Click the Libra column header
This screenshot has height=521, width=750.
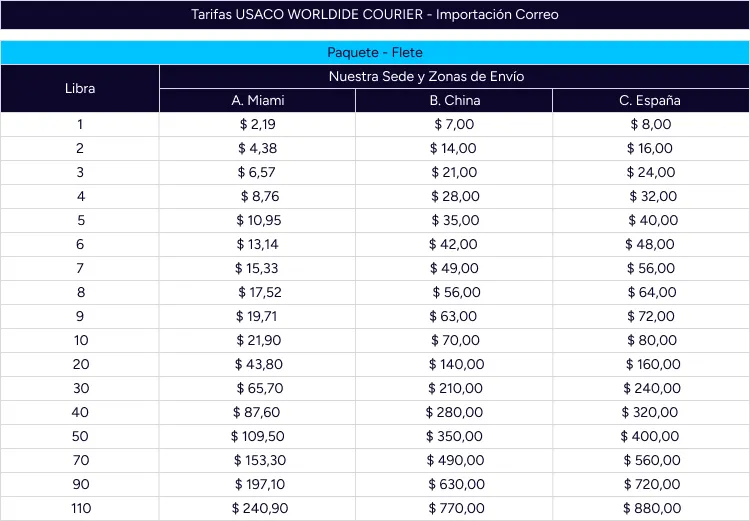tap(80, 88)
